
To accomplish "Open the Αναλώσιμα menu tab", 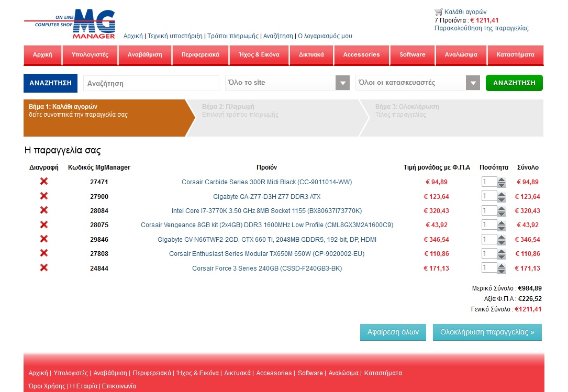I will pyautogui.click(x=461, y=55).
